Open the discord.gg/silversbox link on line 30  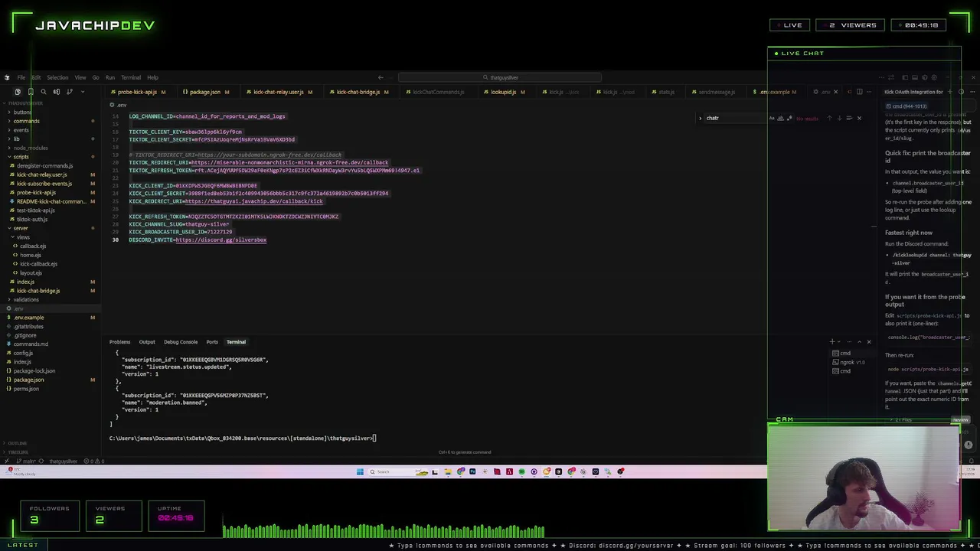point(221,240)
